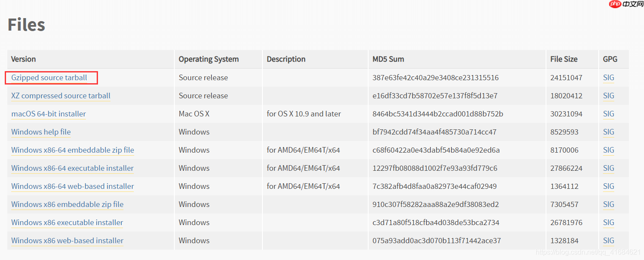This screenshot has height=260, width=644.
Task: Click Windows x86-64 executable installer link
Action: click(x=73, y=168)
